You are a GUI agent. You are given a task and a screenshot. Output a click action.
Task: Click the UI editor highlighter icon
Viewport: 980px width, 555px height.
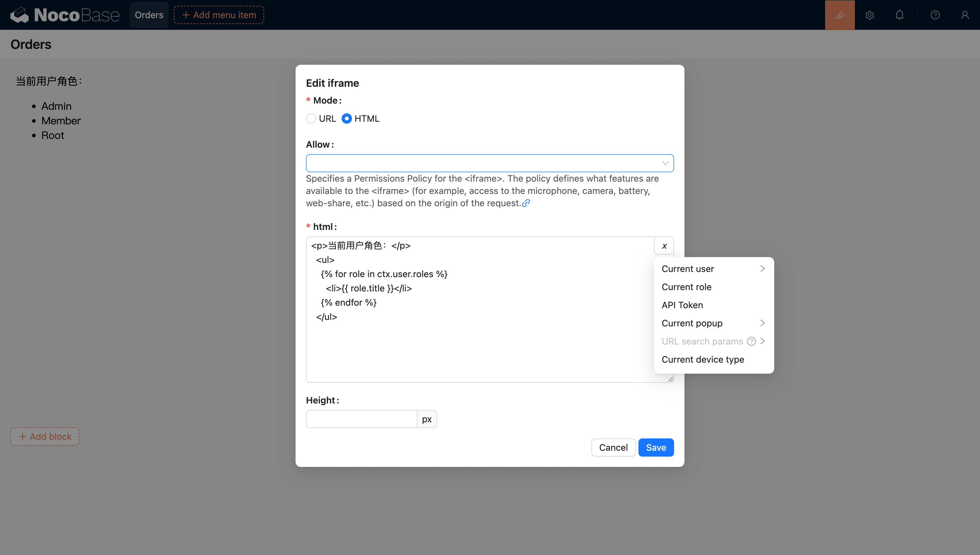point(840,15)
